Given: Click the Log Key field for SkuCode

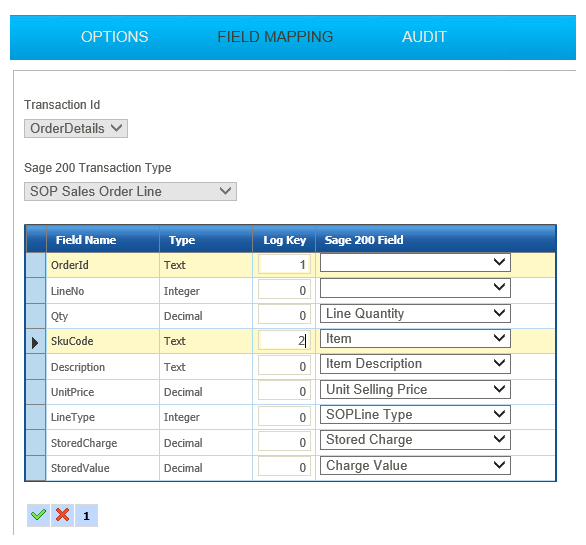Looking at the screenshot, I should (284, 340).
